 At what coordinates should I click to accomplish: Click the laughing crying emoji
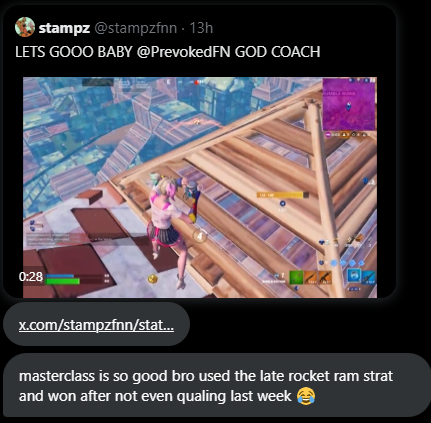[306, 396]
